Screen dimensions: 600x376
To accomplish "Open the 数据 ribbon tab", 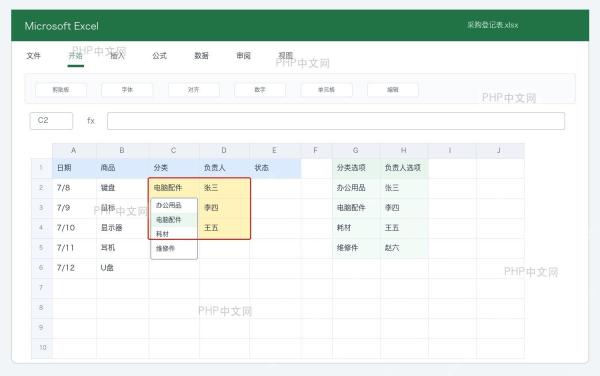I will pos(201,56).
